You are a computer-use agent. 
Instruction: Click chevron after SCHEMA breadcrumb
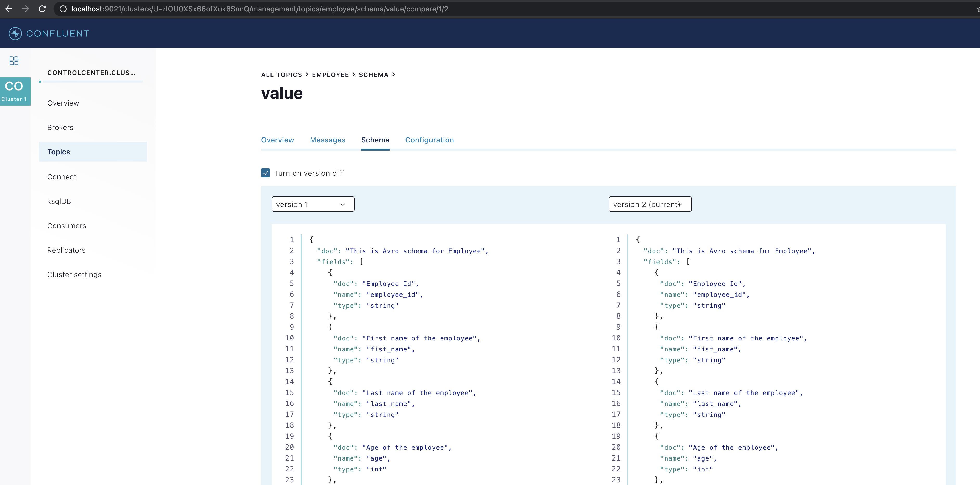(393, 75)
